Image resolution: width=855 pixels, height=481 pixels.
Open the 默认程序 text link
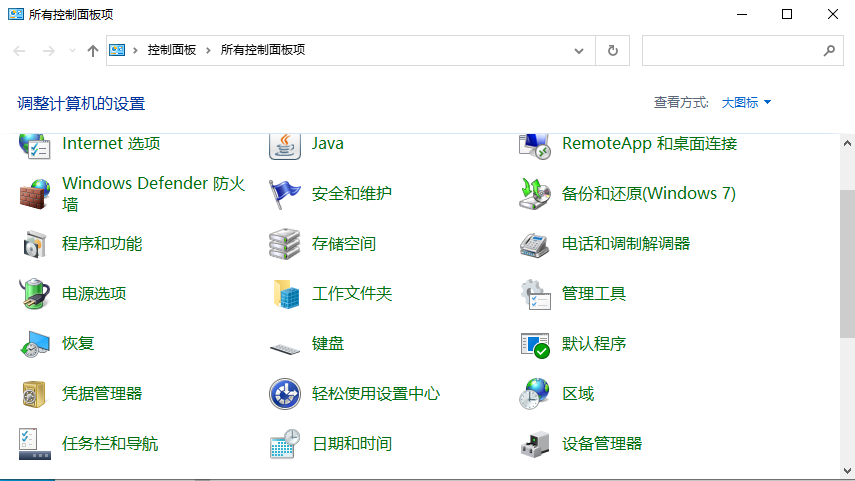(594, 344)
